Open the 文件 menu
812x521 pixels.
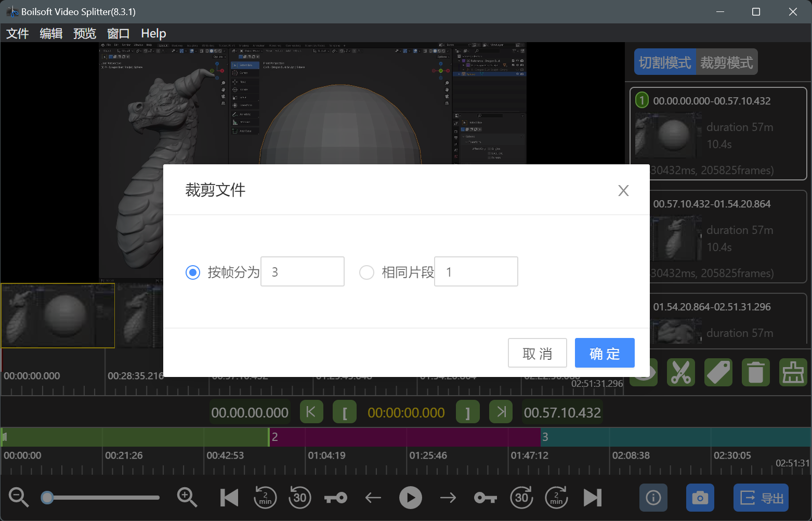[x=17, y=33]
